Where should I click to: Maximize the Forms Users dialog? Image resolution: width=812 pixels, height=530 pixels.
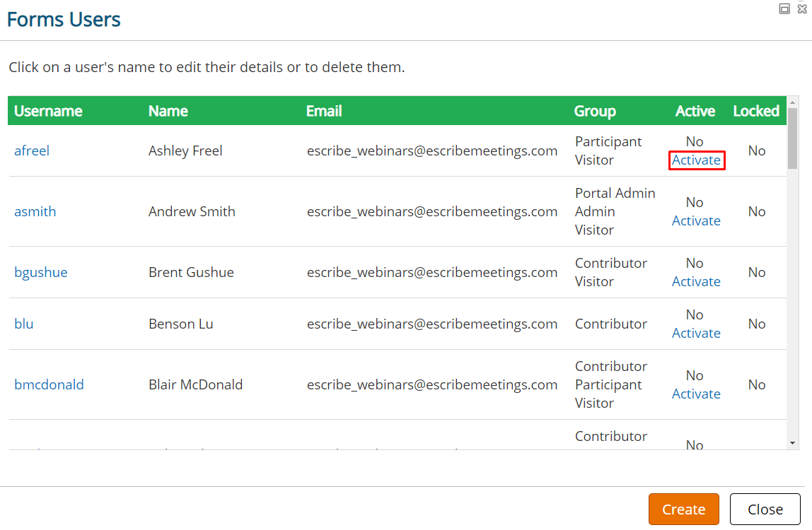(784, 8)
